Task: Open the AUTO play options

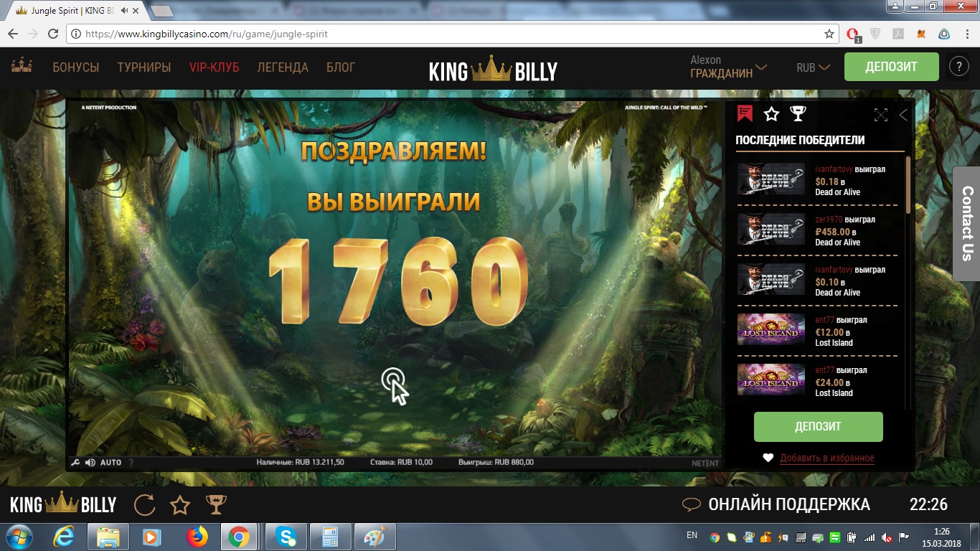Action: tap(110, 463)
